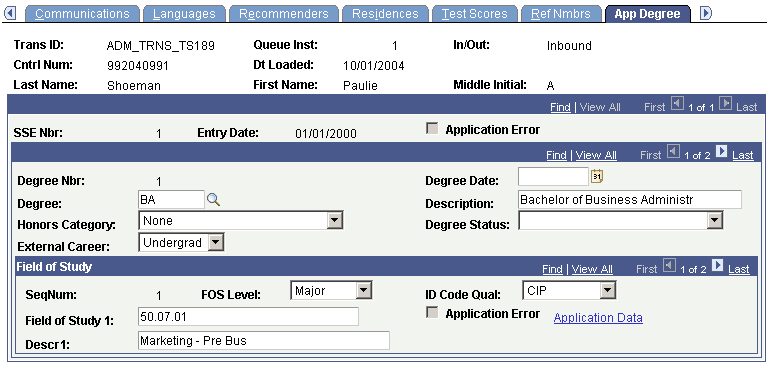772x371 pixels.
Task: Switch to the Recommenders tab
Action: coord(284,13)
